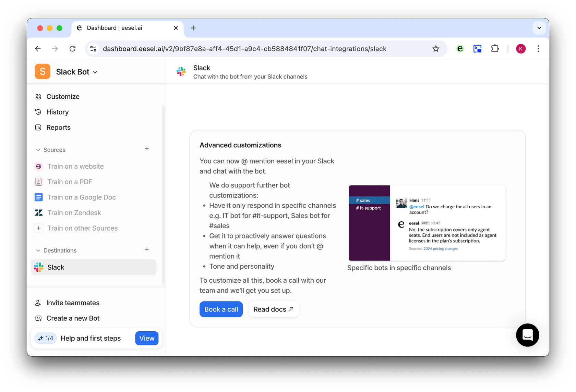Click the reload page icon
The width and height of the screenshot is (576, 392).
click(x=72, y=49)
